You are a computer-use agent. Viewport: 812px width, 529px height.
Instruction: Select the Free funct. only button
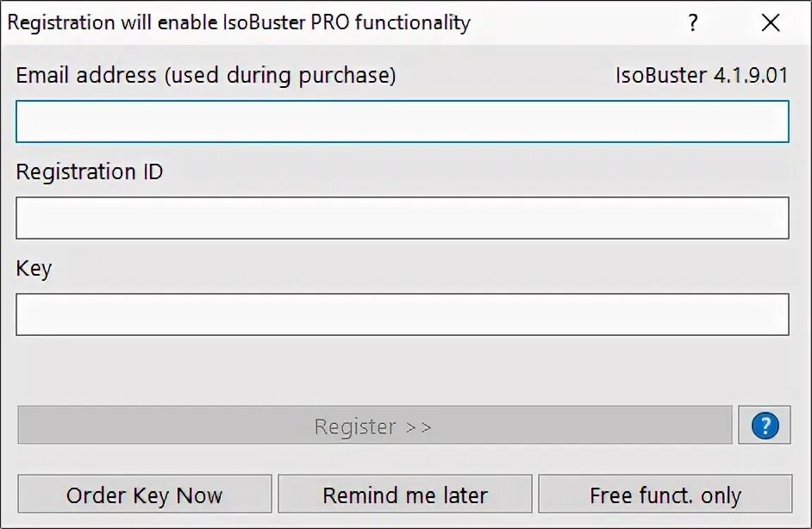(665, 495)
